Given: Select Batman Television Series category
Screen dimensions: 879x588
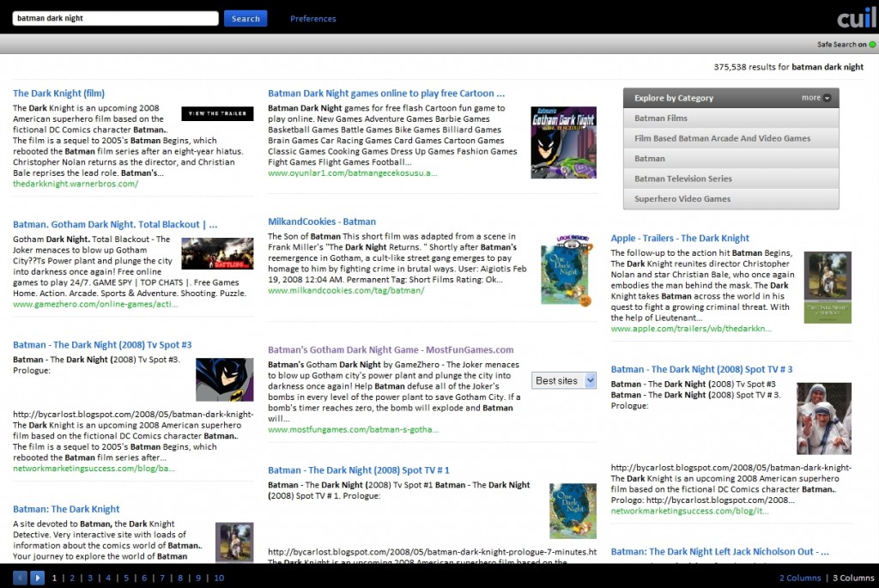Looking at the screenshot, I should (731, 179).
